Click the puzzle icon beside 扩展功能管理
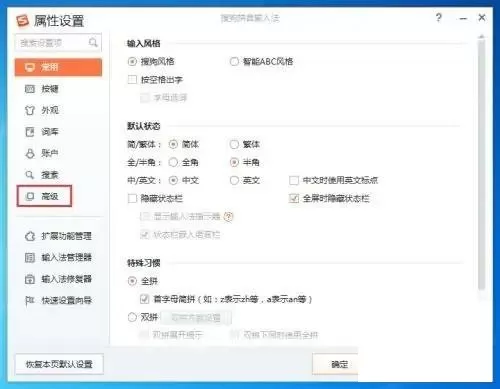This screenshot has height=389, width=500. pos(30,236)
